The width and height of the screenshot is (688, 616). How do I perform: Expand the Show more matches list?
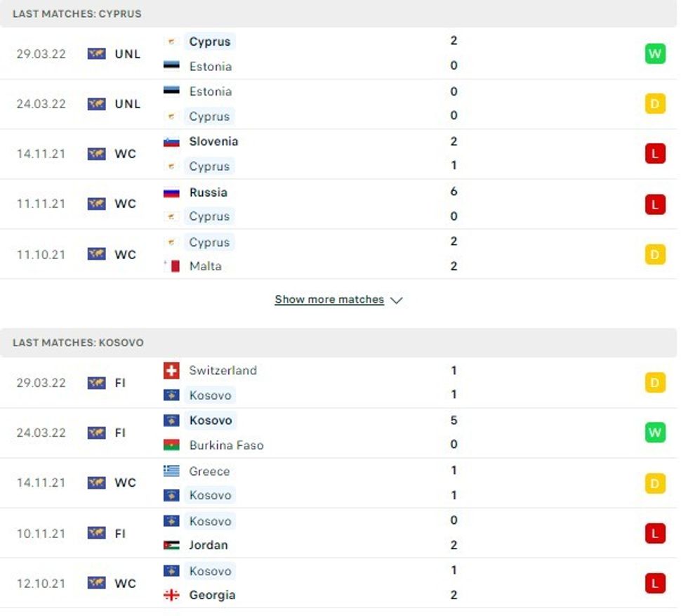coord(329,300)
